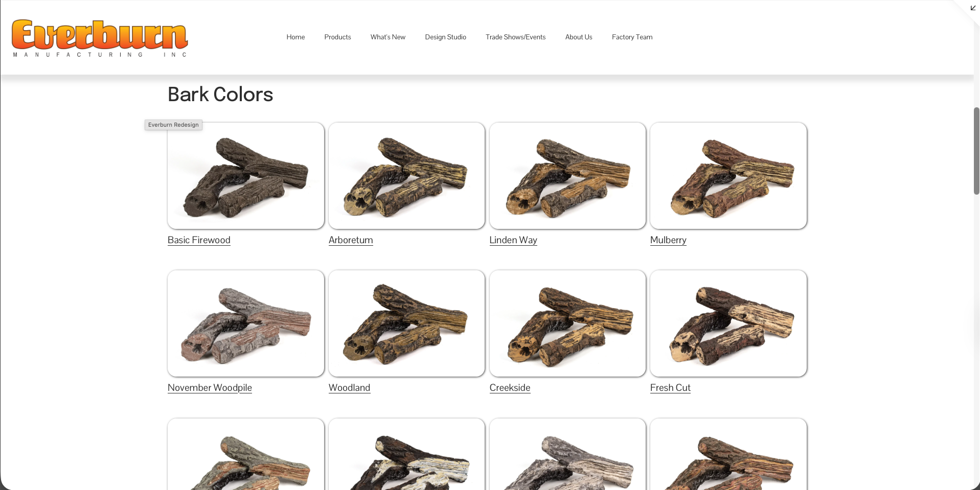Choose the Woodland log image

[406, 323]
